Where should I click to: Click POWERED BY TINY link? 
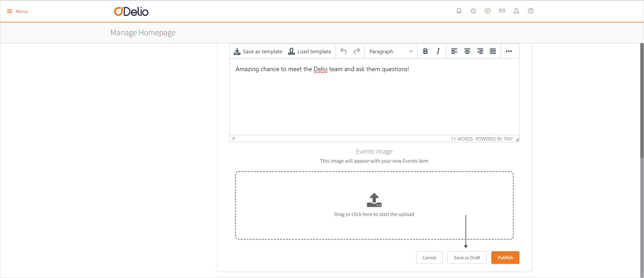coord(494,139)
